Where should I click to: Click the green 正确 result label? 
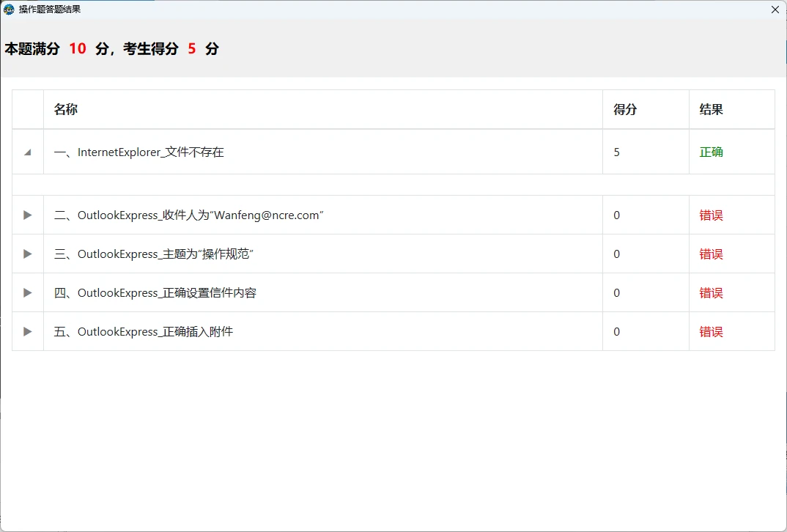(x=711, y=152)
